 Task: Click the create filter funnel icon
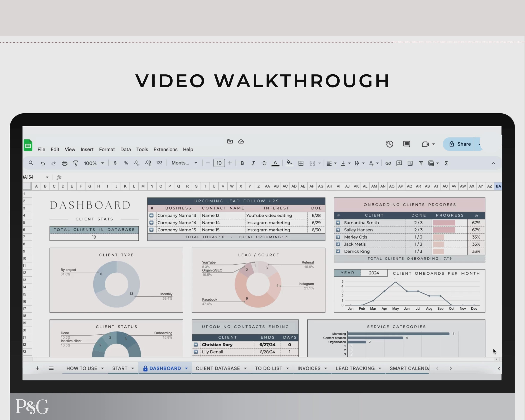tap(421, 163)
